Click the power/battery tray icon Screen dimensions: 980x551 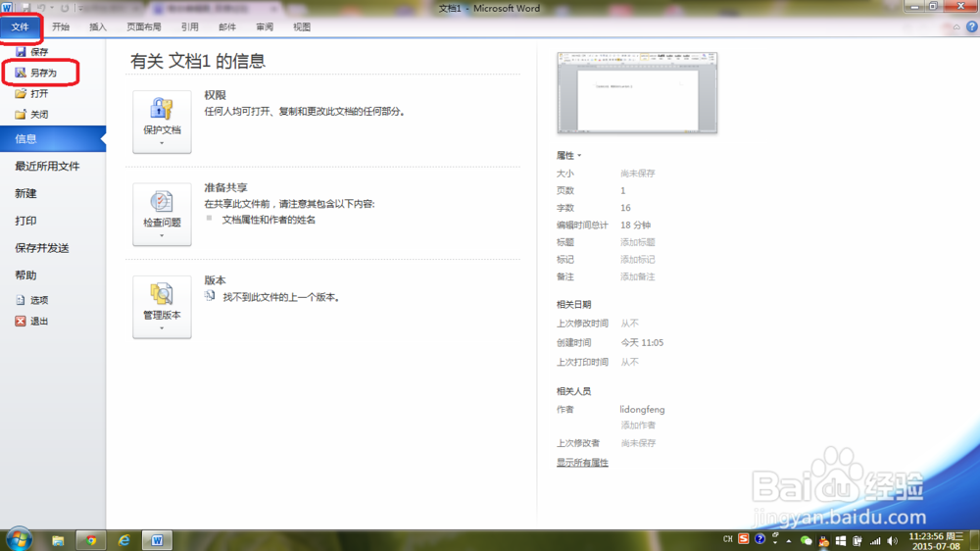tap(857, 541)
